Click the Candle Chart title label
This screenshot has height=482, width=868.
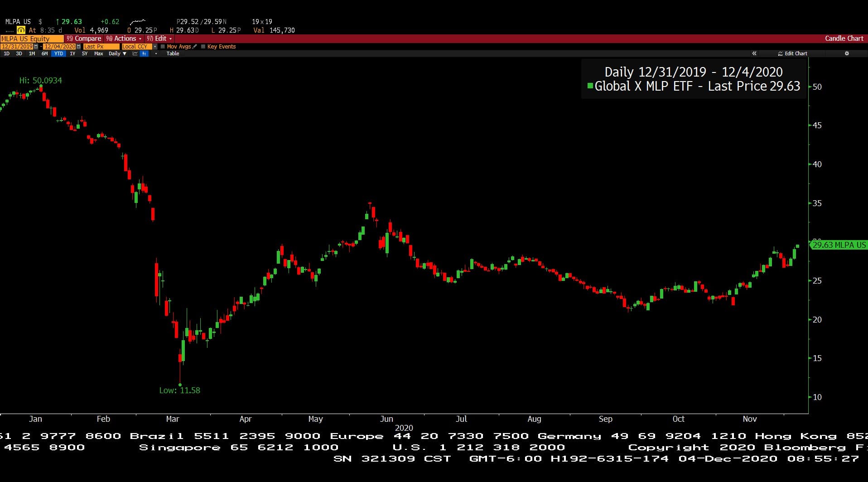click(844, 39)
